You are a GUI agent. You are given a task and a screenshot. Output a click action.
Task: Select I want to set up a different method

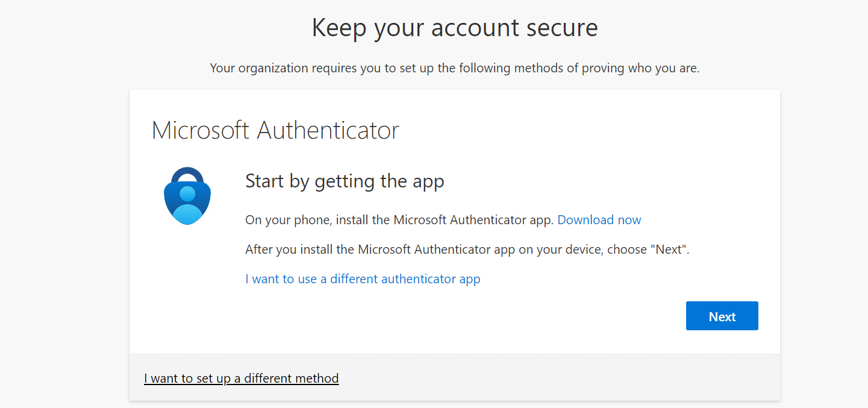241,378
